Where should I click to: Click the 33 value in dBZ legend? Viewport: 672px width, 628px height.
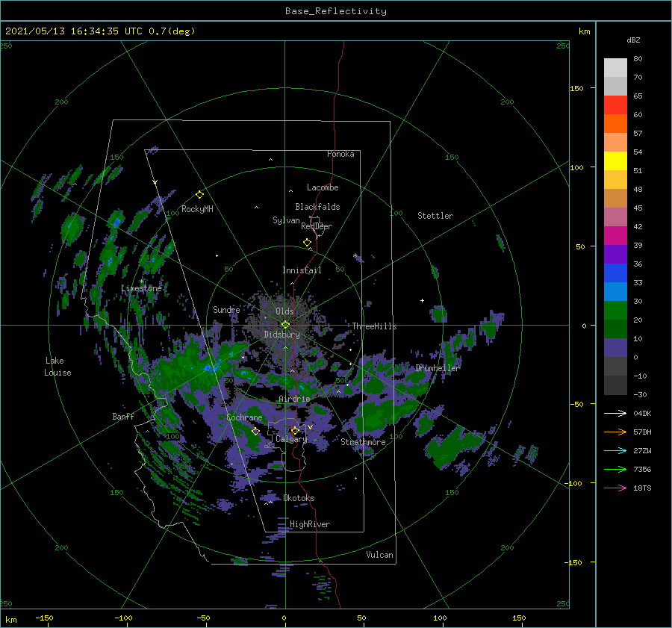click(638, 282)
